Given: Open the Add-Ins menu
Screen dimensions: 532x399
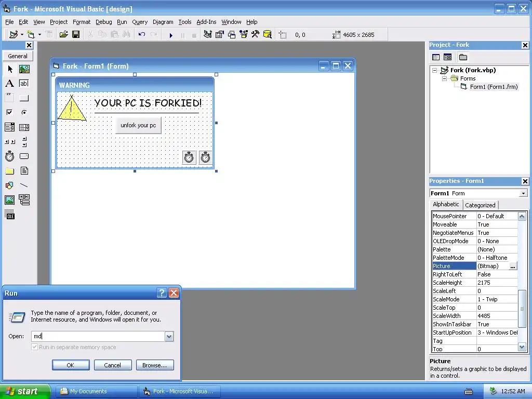Looking at the screenshot, I should point(206,22).
